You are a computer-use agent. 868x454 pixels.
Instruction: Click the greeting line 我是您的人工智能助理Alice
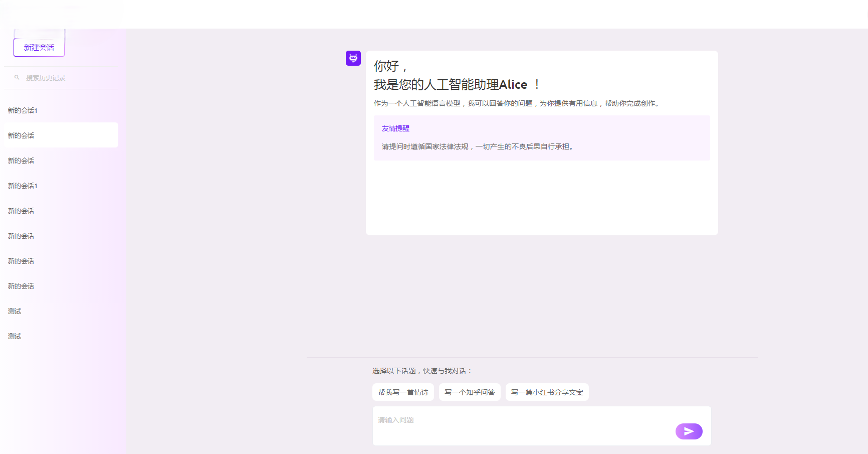(x=457, y=84)
